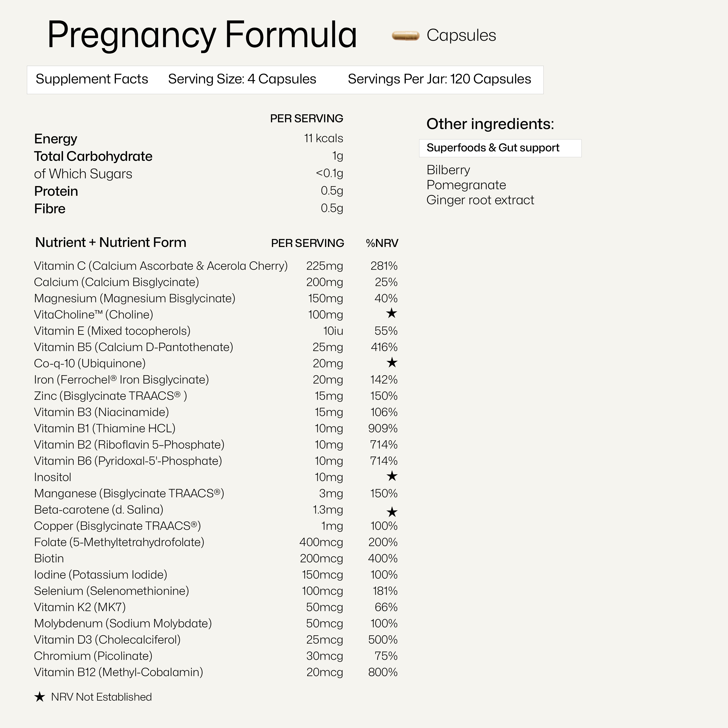Click the %NRV column header

382,243
